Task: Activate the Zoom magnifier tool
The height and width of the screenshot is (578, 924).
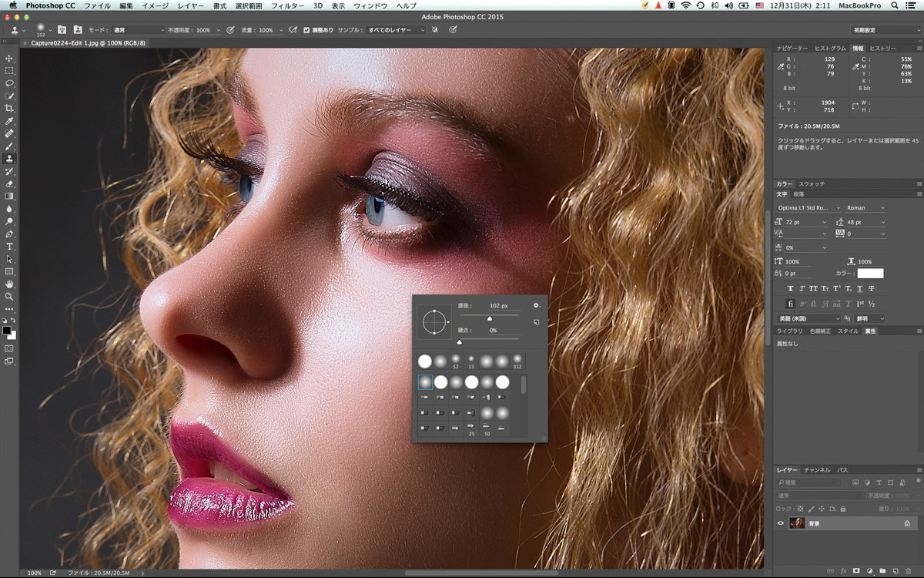Action: (x=9, y=296)
